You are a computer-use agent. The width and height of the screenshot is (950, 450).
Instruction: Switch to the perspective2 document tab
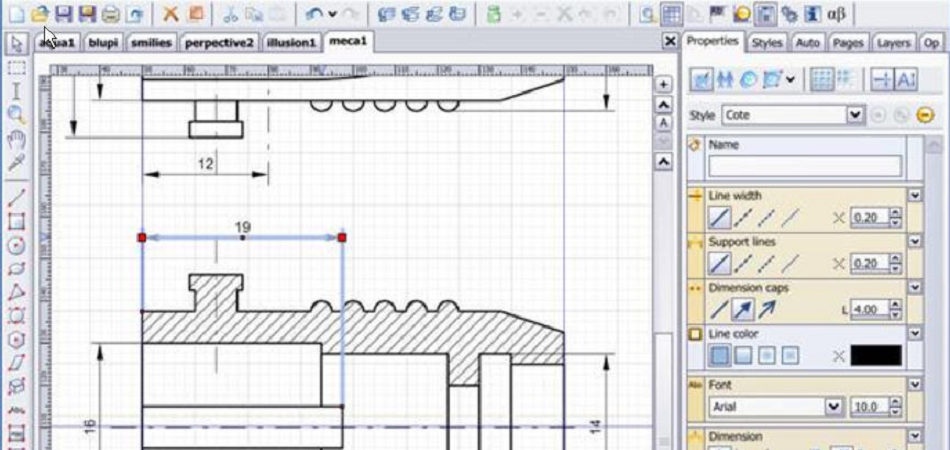tap(219, 43)
